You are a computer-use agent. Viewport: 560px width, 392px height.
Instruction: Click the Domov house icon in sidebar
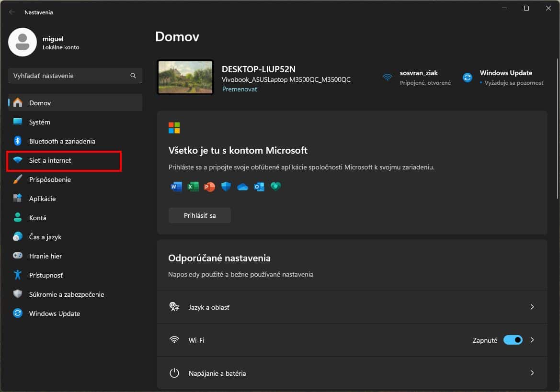click(18, 103)
